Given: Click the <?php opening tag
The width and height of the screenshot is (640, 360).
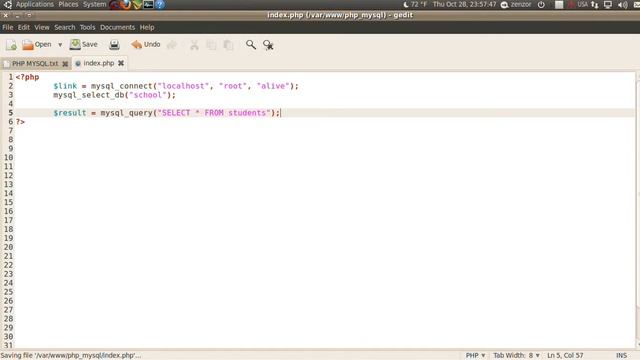Looking at the screenshot, I should point(27,77).
